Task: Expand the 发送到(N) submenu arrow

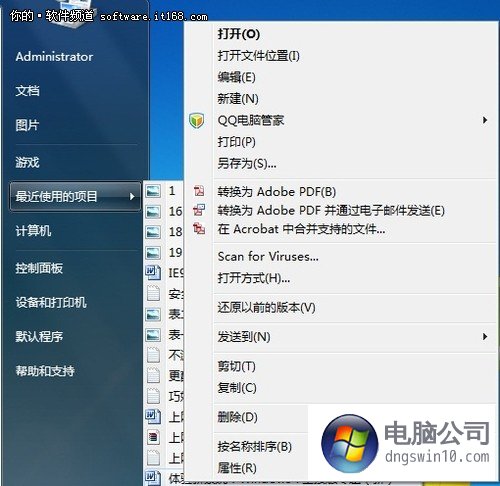Action: (485, 337)
